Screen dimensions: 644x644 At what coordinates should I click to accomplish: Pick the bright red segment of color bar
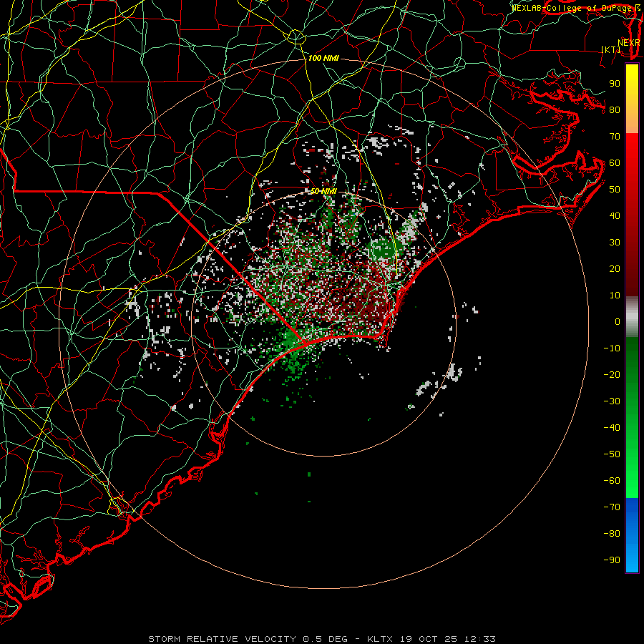(x=632, y=156)
